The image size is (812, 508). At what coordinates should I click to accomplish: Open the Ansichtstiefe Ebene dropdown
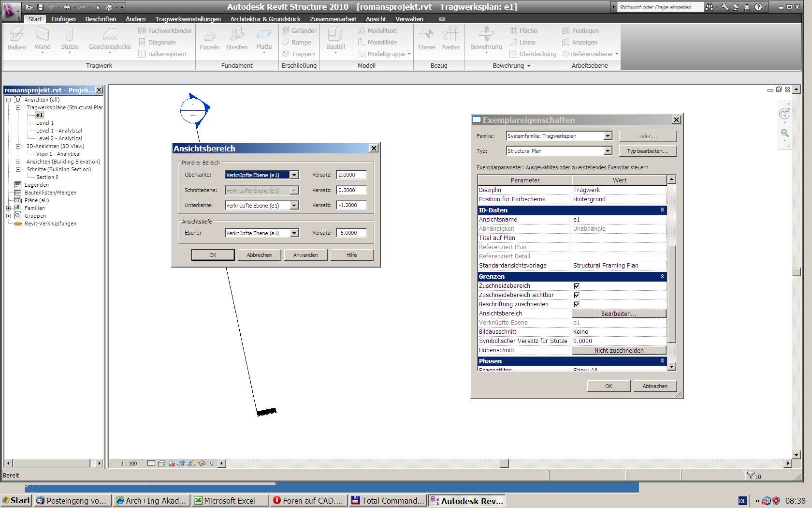pos(294,233)
